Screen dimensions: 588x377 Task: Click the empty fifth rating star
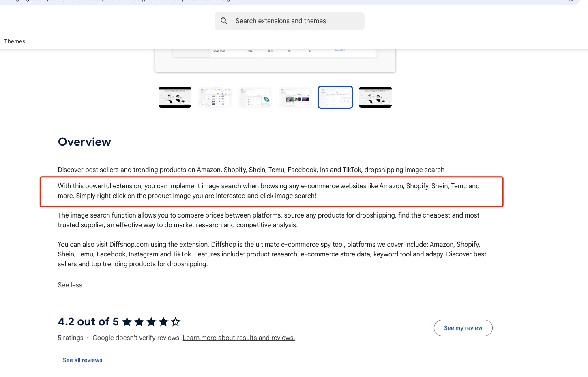[176, 322]
